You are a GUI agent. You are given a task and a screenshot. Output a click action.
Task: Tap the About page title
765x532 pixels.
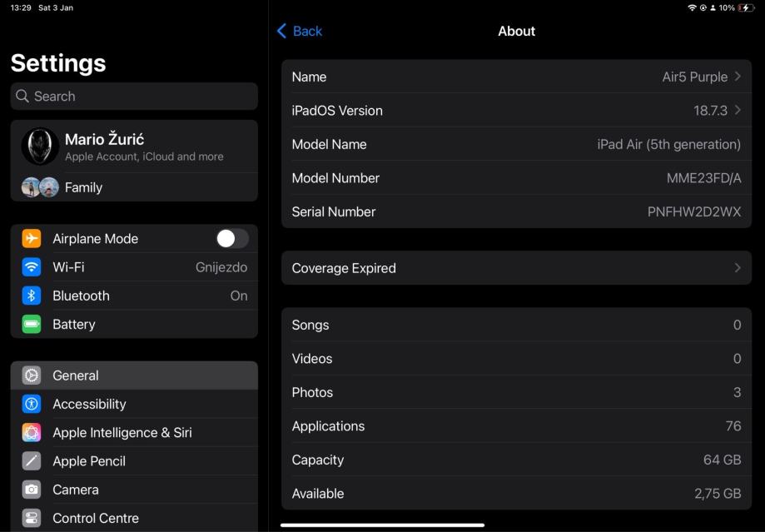(516, 32)
